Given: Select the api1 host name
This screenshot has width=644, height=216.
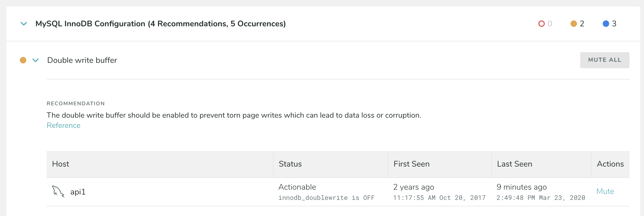Looking at the screenshot, I should click(78, 192).
